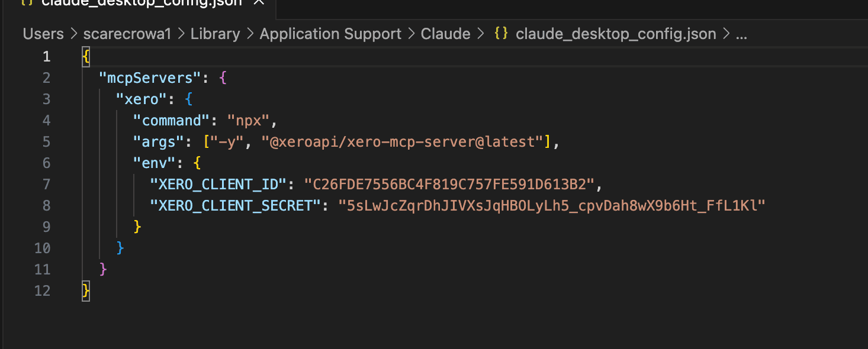Click line number 1 in gutter
This screenshot has width=868, height=349.
coord(47,57)
